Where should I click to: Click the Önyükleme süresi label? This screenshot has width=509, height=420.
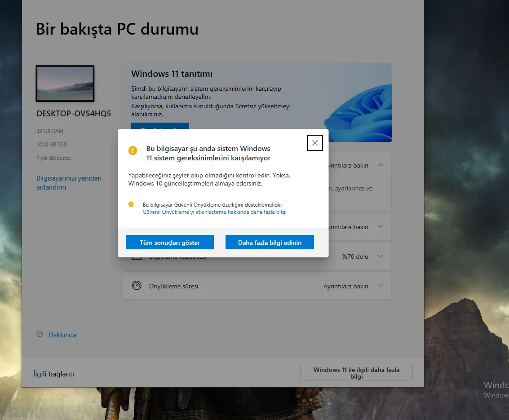pyautogui.click(x=174, y=286)
